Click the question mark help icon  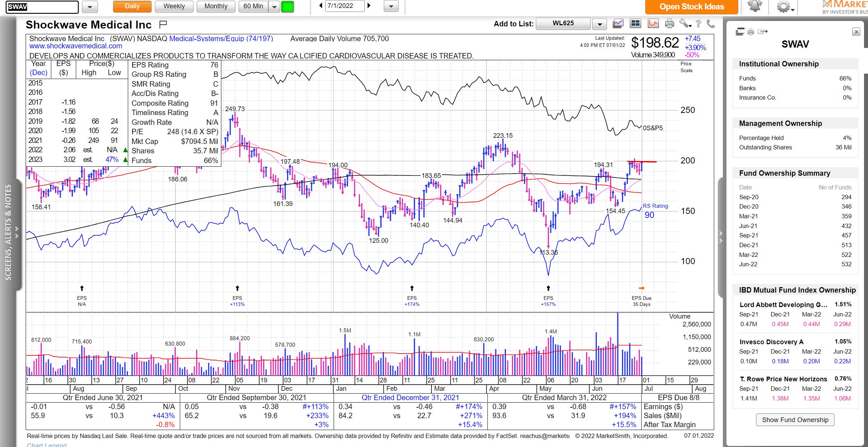[x=698, y=24]
